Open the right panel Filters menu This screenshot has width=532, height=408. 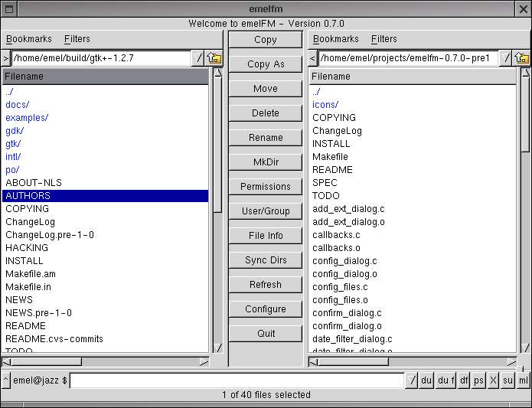[383, 39]
